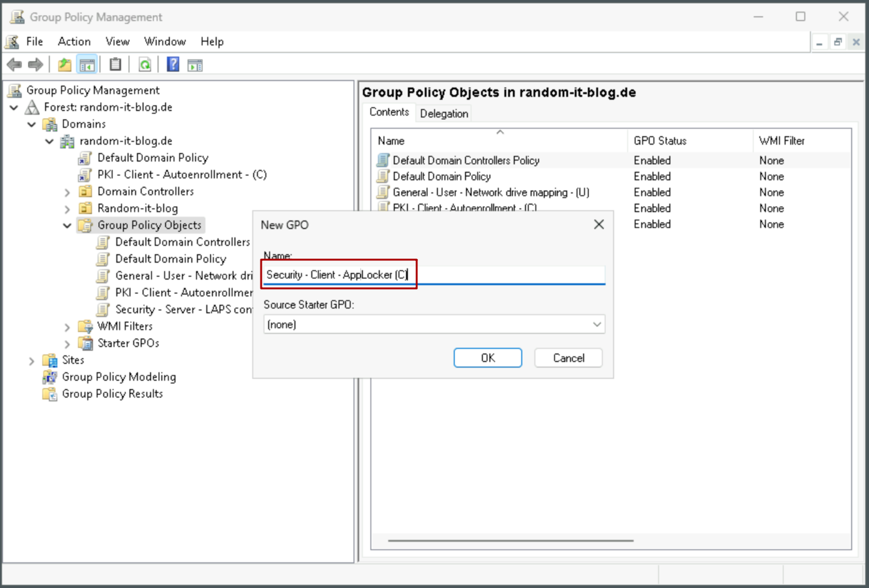Click the Refresh toolbar icon
The height and width of the screenshot is (588, 869).
pos(145,64)
